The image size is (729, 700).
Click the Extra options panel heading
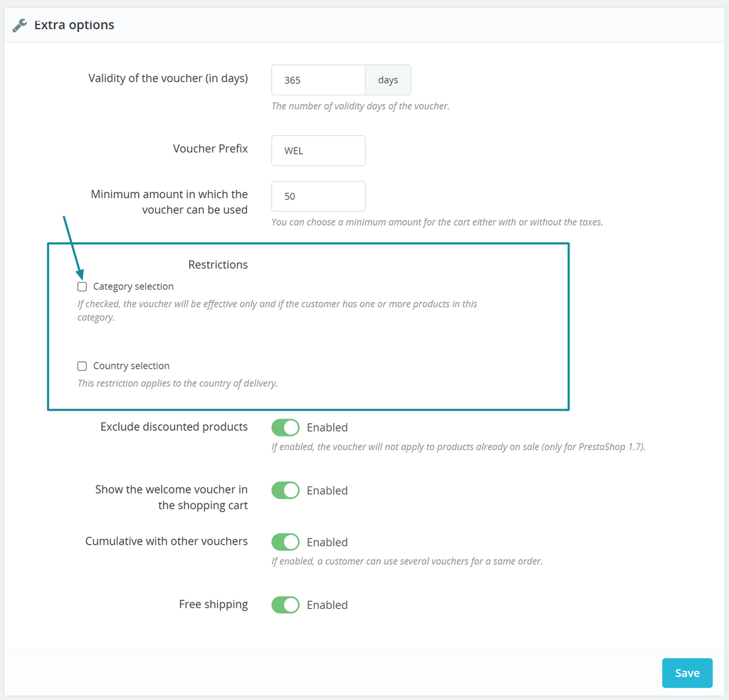point(74,25)
